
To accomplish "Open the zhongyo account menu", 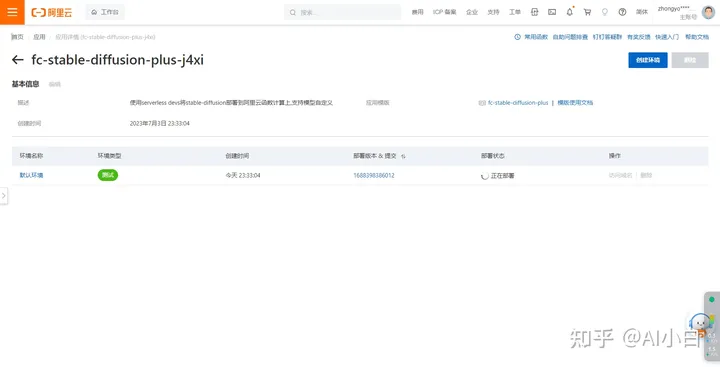I will tap(677, 12).
